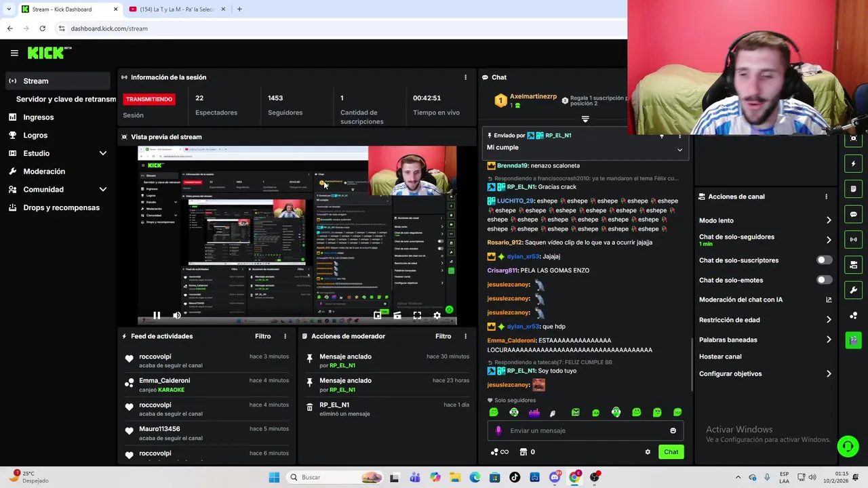Expand Configurar objetivos options
868x488 pixels.
coord(829,373)
